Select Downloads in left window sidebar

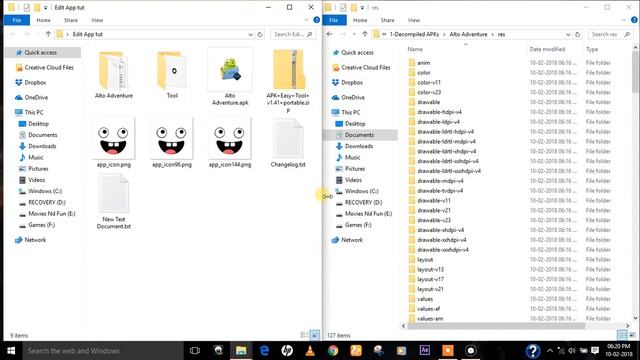[x=42, y=146]
